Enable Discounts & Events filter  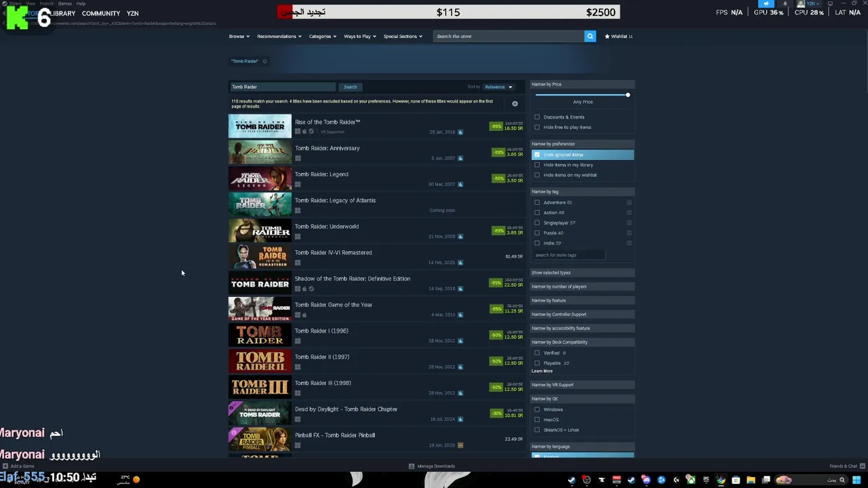point(537,117)
